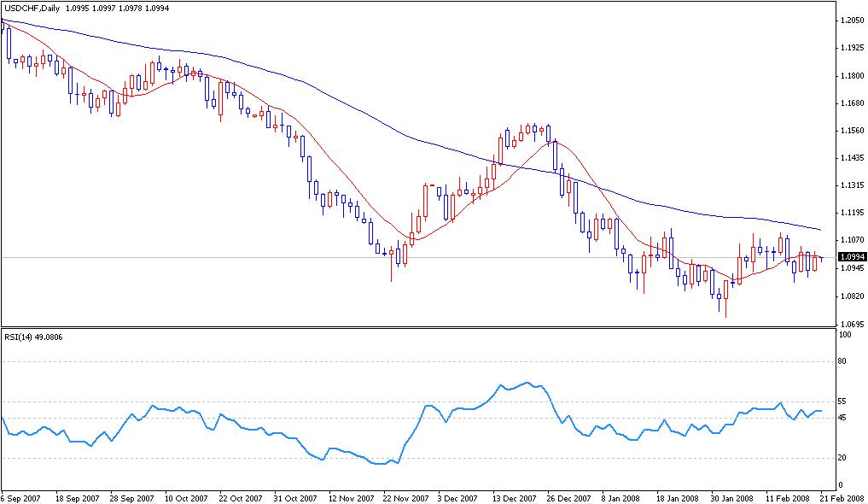868x504 pixels.
Task: Click the 1.1195 price axis label
Action: coord(852,212)
